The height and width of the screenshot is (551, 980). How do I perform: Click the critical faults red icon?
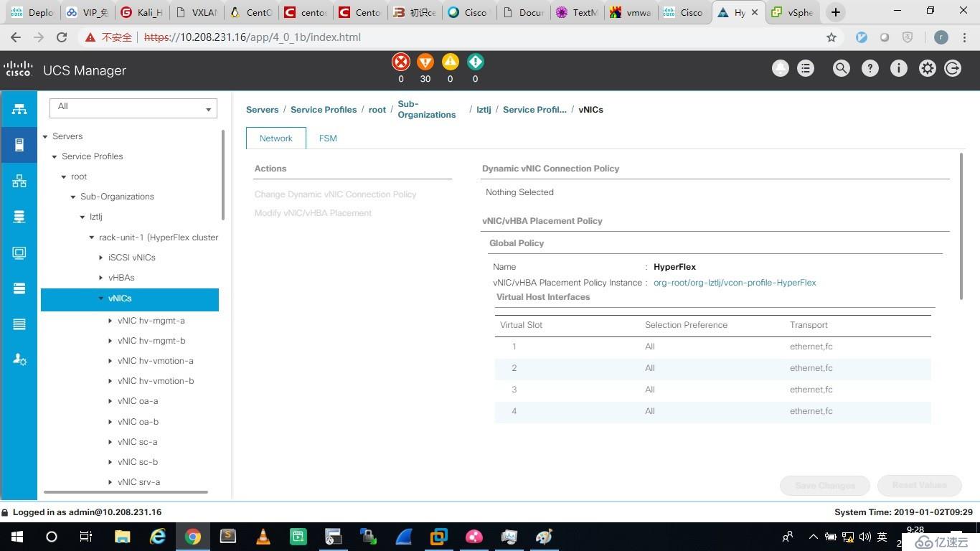pyautogui.click(x=401, y=62)
